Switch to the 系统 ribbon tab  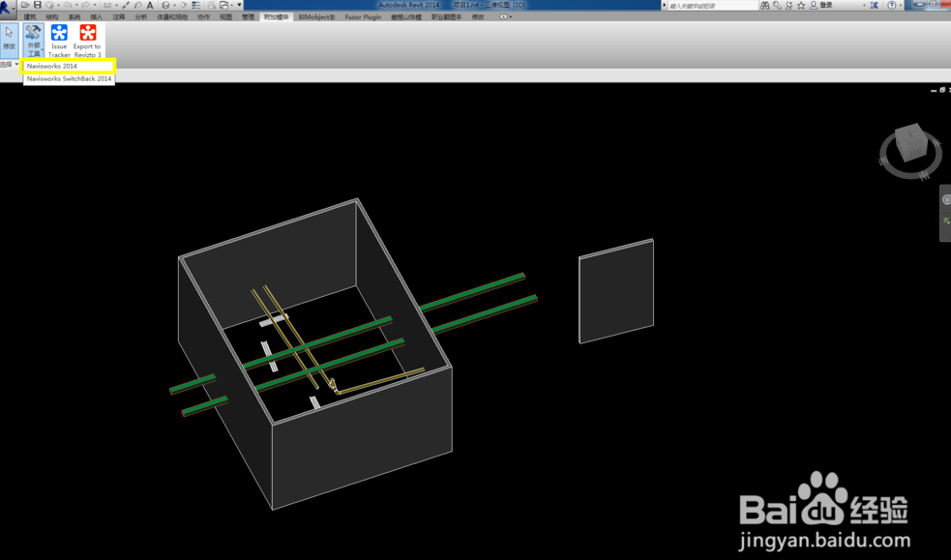click(74, 17)
